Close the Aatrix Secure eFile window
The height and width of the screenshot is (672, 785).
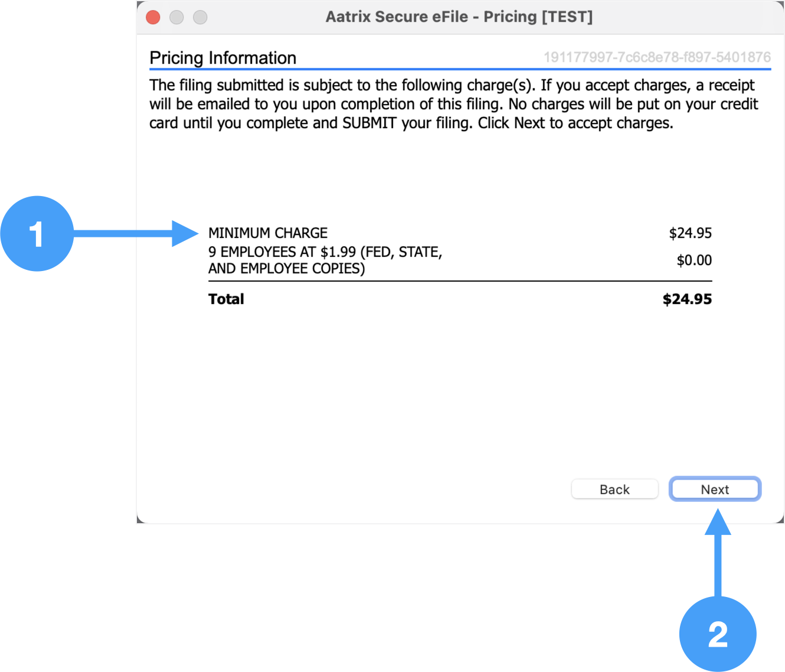(153, 17)
